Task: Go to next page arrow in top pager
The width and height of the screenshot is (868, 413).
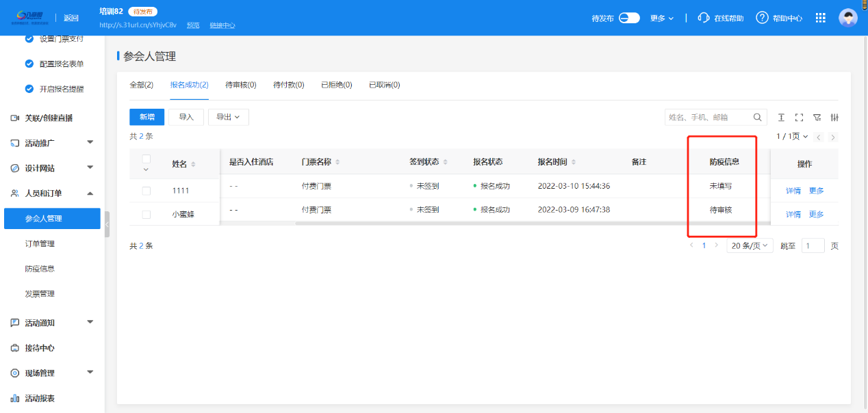Action: (833, 137)
